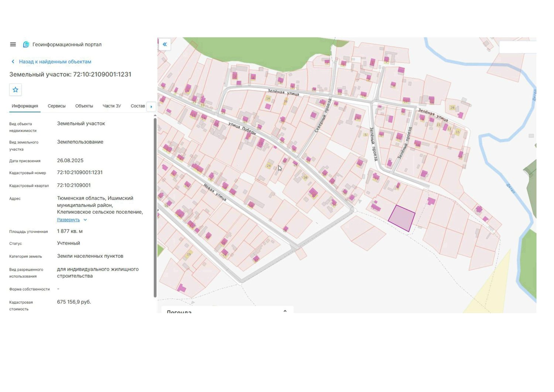The width and height of the screenshot is (554, 392).
Task: Click the back arrow beside Назад к найденным объектам
Action: tap(13, 62)
